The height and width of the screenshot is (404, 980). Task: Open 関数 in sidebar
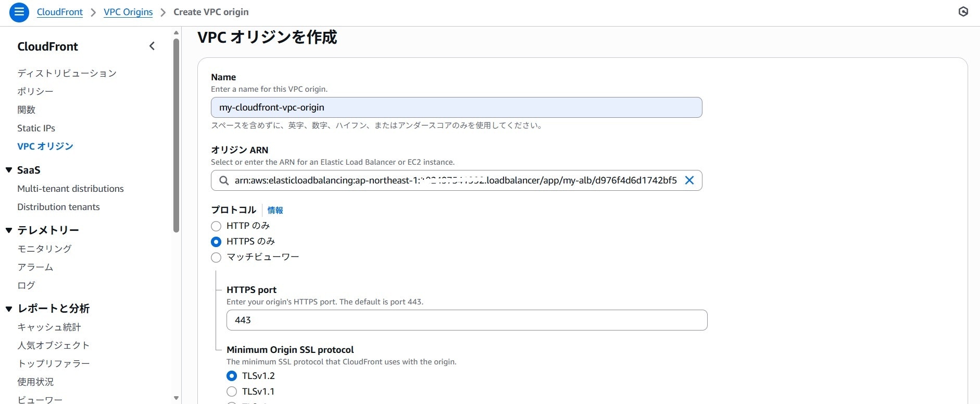point(27,109)
